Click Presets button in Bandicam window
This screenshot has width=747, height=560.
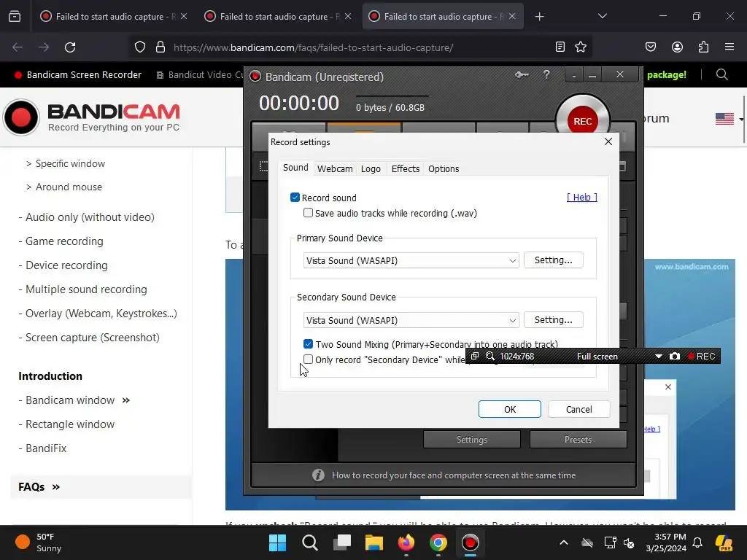(x=578, y=440)
